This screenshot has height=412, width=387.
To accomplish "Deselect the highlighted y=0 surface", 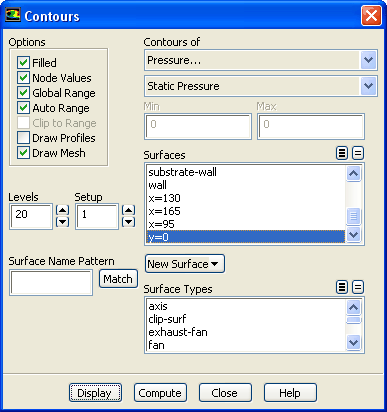I will (x=246, y=237).
